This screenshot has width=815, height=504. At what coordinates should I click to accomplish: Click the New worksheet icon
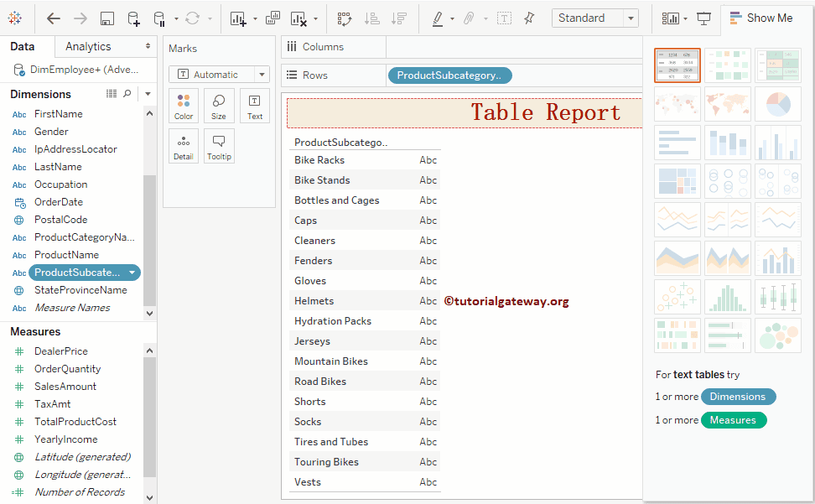point(238,18)
